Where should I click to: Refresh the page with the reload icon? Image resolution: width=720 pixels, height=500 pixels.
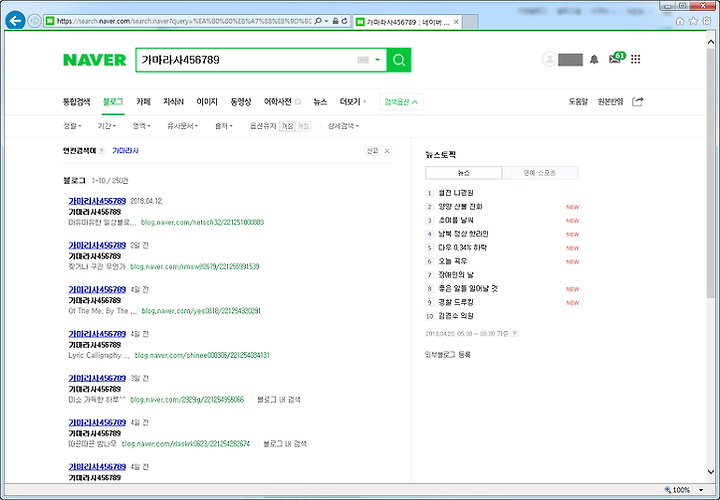[344, 21]
